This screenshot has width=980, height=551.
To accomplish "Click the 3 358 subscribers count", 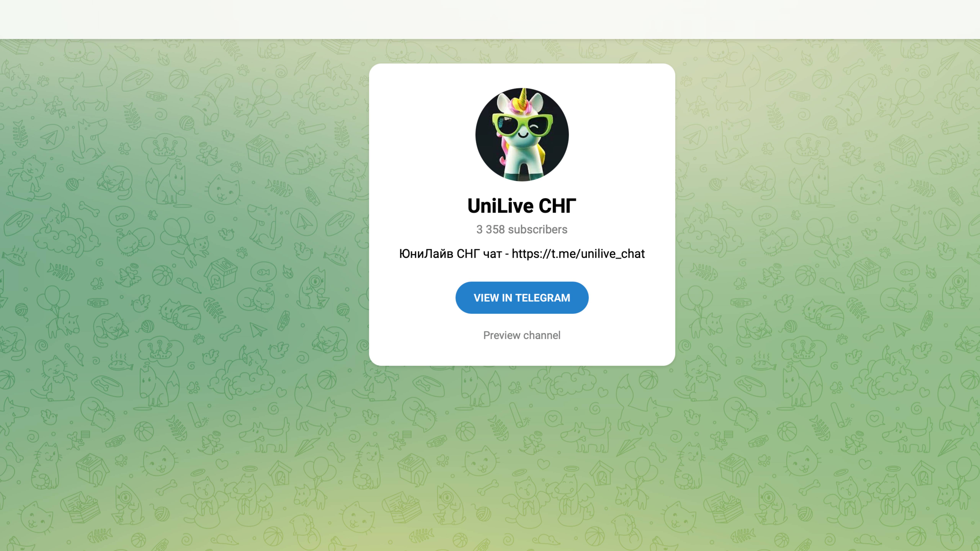I will [x=522, y=230].
